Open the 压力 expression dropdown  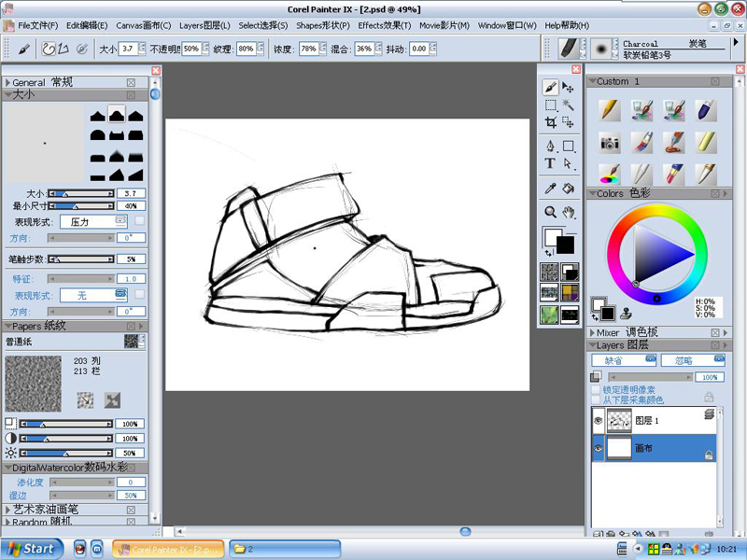coord(94,221)
